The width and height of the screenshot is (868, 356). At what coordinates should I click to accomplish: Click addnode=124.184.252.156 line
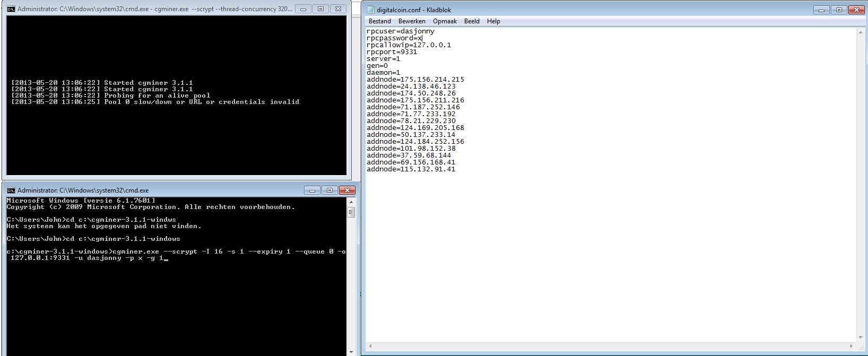(415, 142)
